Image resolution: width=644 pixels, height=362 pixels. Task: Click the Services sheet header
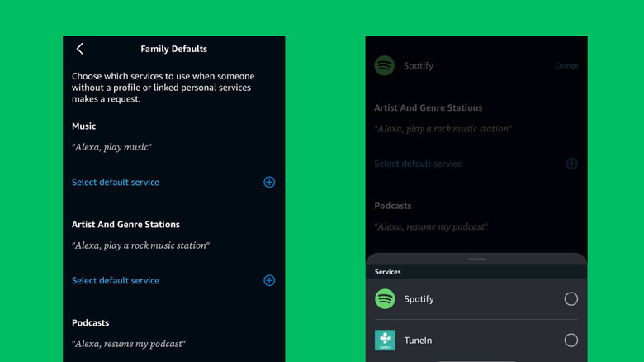(x=388, y=272)
